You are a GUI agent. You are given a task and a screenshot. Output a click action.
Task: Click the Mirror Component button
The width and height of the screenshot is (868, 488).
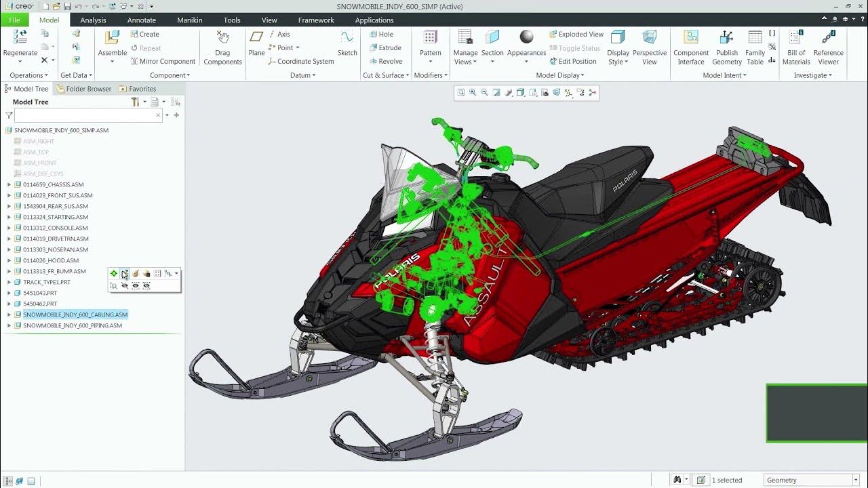pos(163,61)
